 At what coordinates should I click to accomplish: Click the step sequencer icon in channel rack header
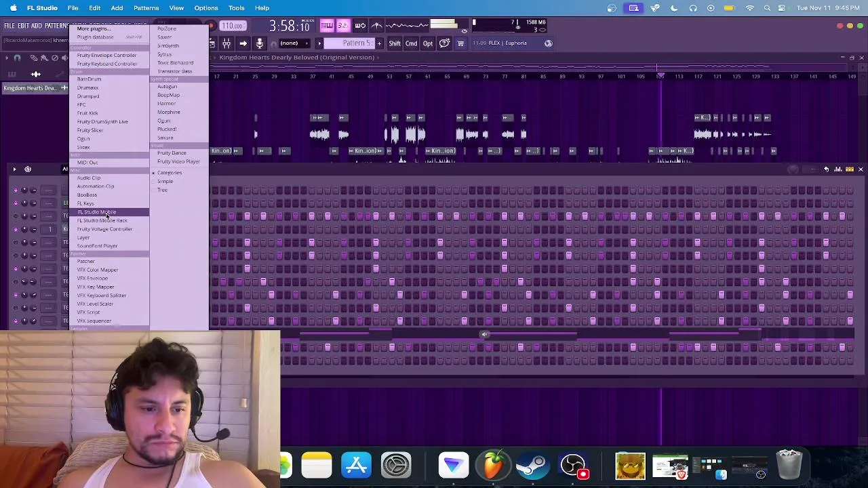pos(849,169)
